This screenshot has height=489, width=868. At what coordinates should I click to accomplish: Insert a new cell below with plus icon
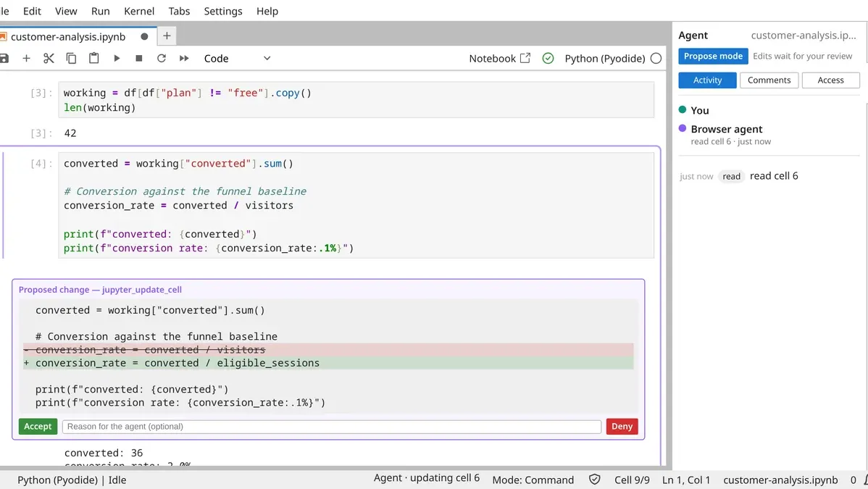(26, 58)
